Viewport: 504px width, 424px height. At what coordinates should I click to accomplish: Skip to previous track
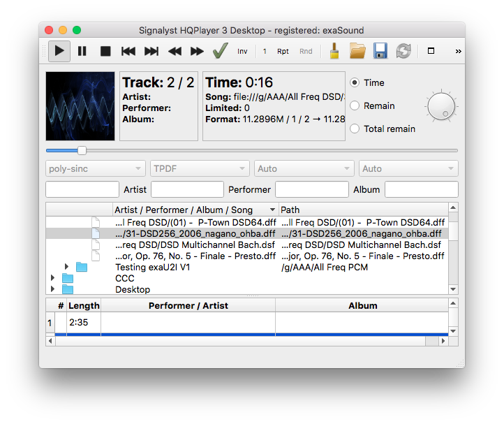128,51
